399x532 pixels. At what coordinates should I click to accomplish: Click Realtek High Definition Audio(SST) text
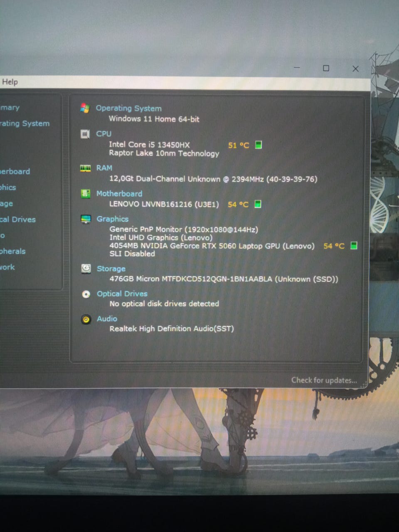coord(172,329)
